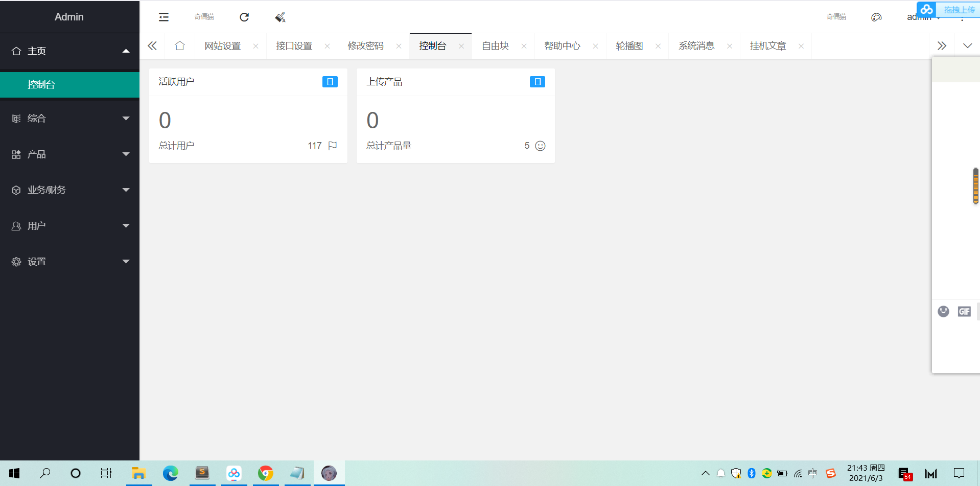Click the flag icon beside 117
980x486 pixels.
coord(333,146)
